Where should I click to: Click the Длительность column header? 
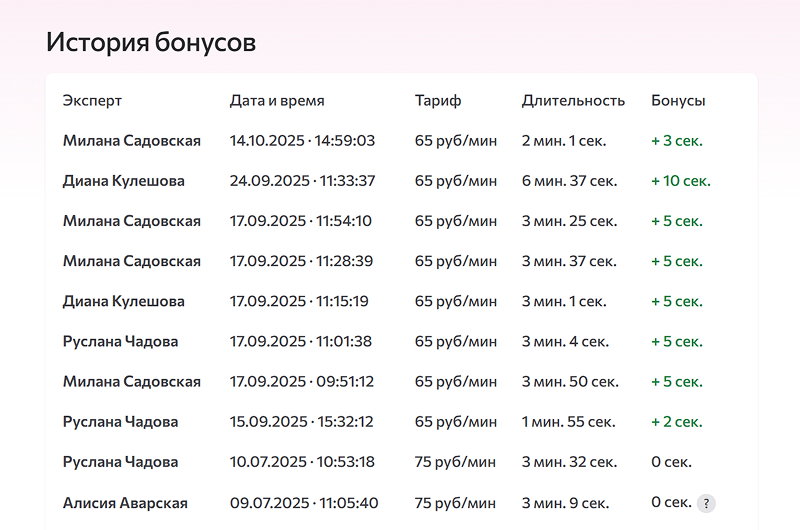573,101
